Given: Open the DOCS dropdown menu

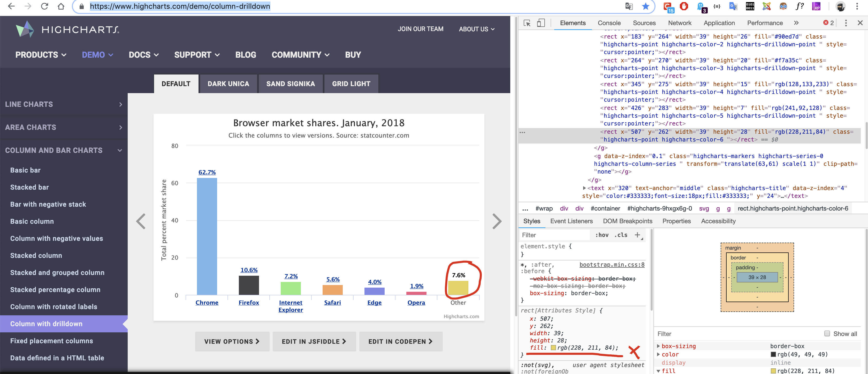Looking at the screenshot, I should pos(143,55).
